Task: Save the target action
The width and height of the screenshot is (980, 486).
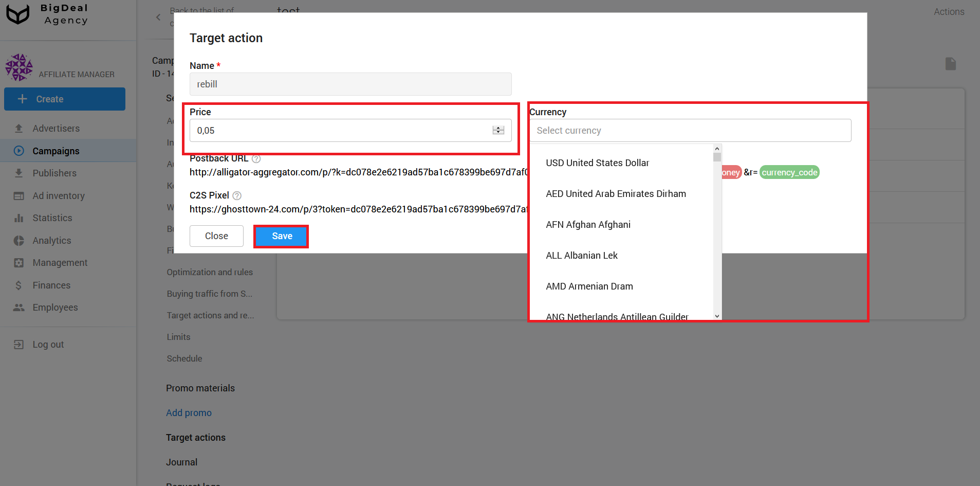Action: [281, 236]
